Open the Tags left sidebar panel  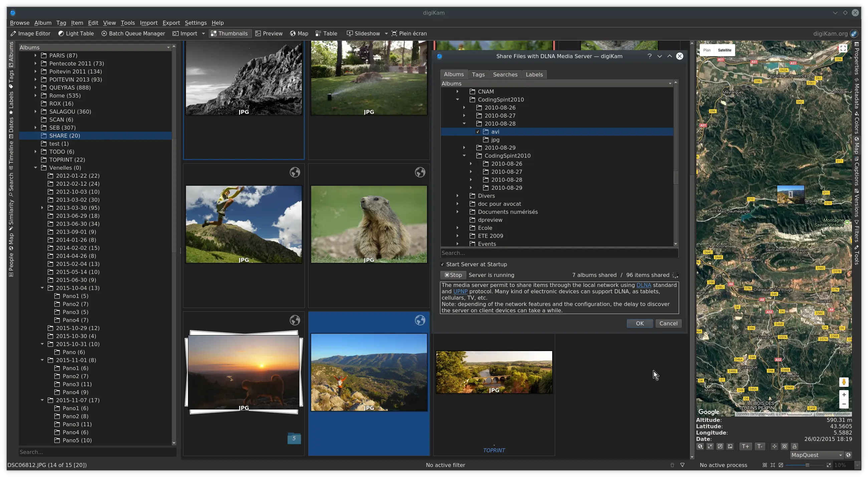coord(11,79)
